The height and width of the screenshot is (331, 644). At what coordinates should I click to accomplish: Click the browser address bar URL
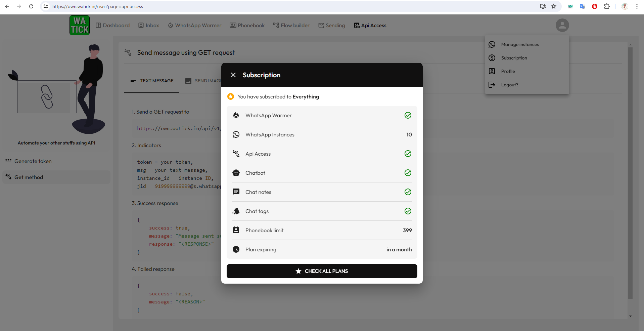[x=98, y=6]
